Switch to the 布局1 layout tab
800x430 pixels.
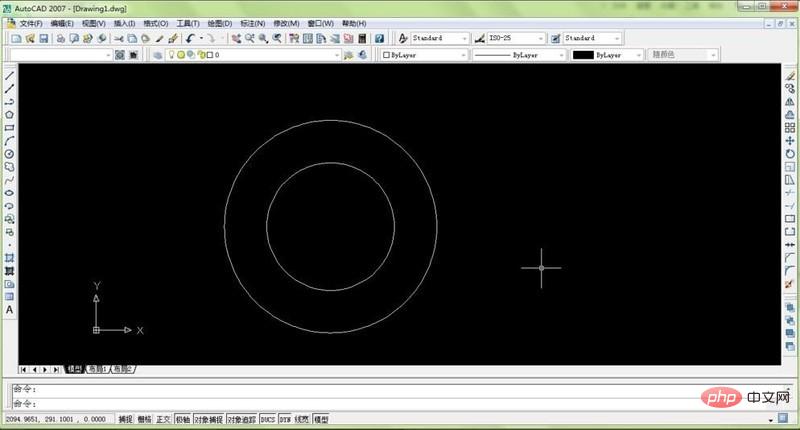(97, 369)
